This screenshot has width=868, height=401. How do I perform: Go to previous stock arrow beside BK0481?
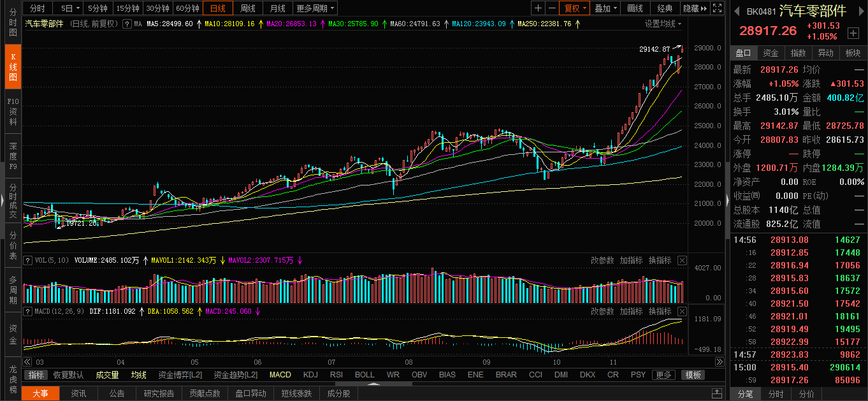click(737, 11)
